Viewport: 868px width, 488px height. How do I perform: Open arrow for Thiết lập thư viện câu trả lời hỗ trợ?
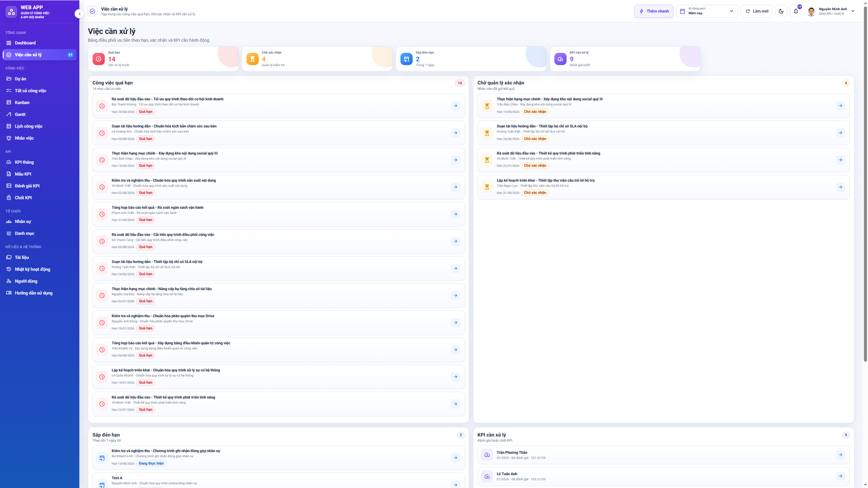pyautogui.click(x=840, y=187)
